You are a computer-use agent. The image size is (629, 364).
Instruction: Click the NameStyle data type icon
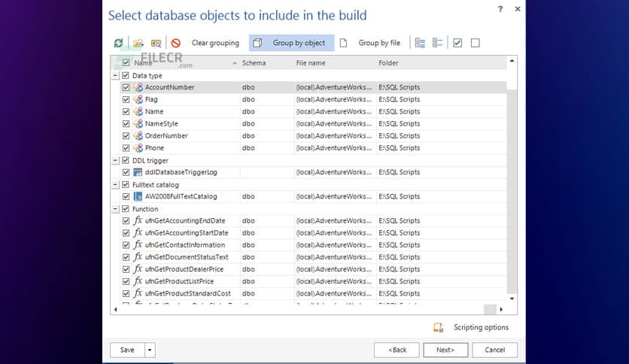coord(138,123)
